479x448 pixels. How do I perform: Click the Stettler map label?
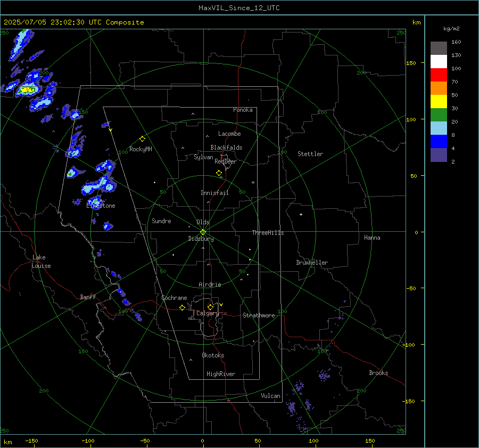pos(310,154)
